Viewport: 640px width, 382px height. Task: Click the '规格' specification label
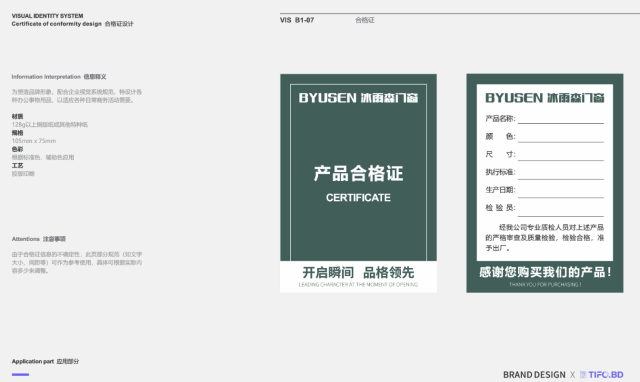[18, 133]
